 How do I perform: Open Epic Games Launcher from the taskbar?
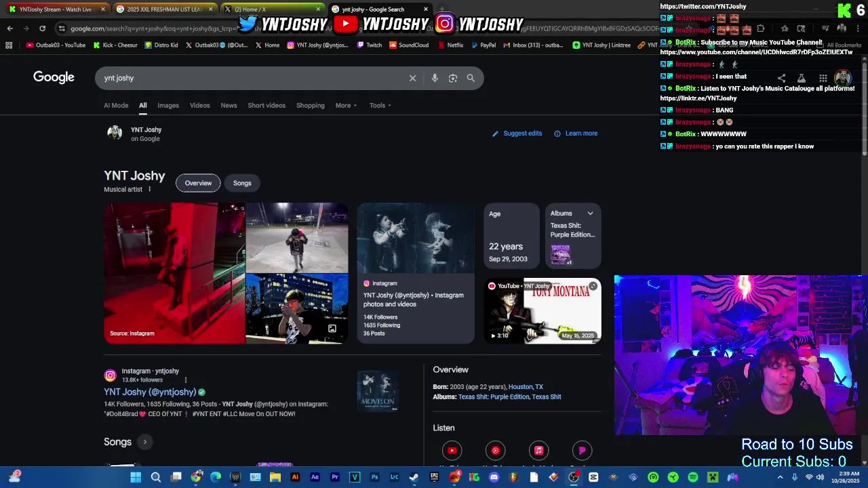pos(434,477)
